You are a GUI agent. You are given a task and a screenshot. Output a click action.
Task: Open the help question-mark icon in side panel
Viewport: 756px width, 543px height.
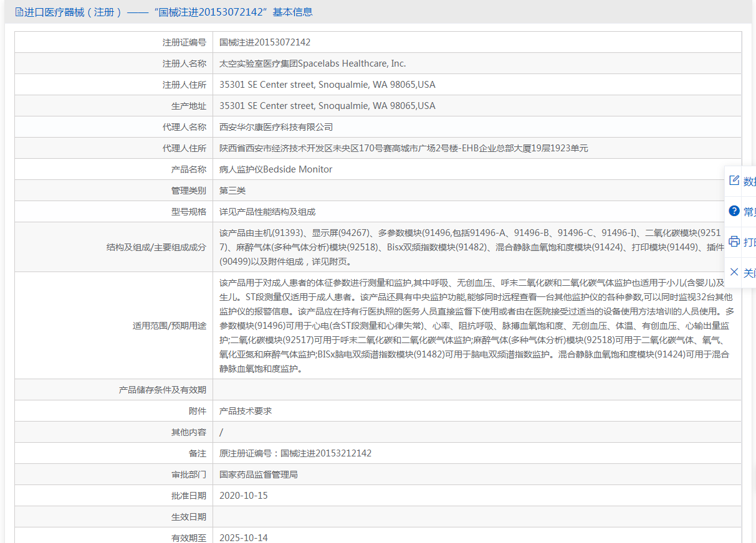734,210
